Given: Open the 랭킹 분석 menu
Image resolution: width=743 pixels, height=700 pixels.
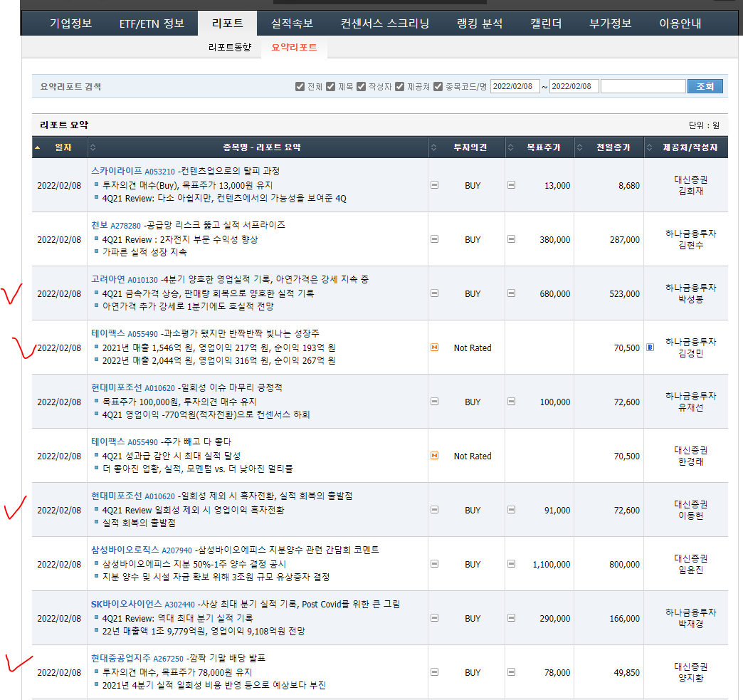Looking at the screenshot, I should pos(480,23).
